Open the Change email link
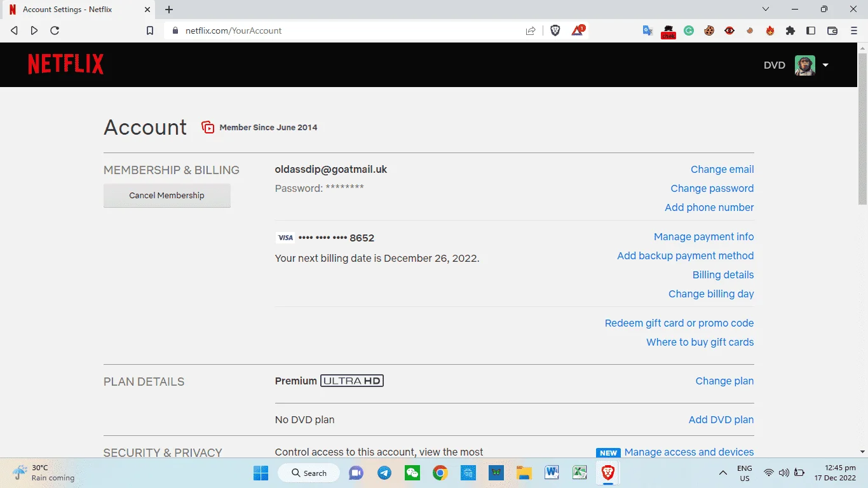This screenshot has height=488, width=868. pos(722,169)
